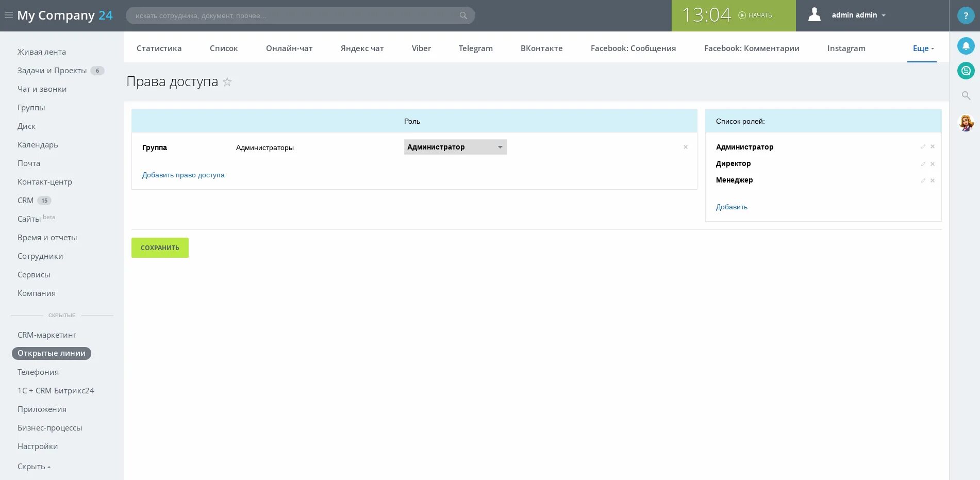980x480 pixels.
Task: Open Телефония in the left menu
Action: pos(38,372)
